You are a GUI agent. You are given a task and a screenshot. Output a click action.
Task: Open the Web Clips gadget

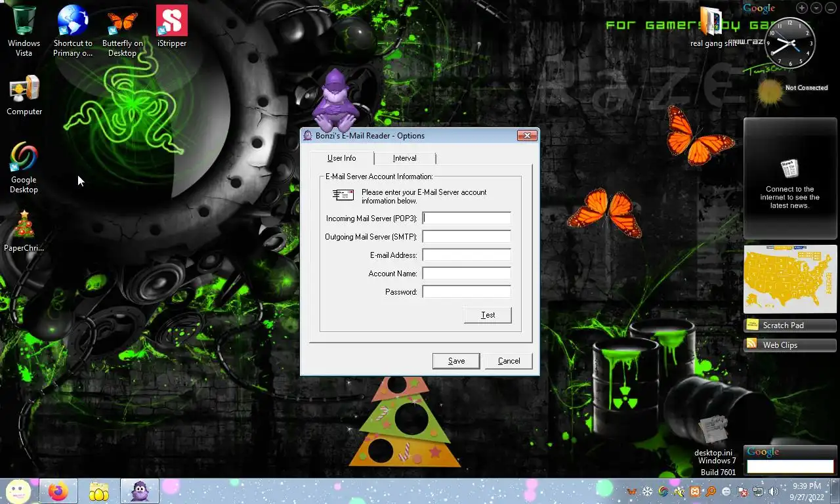point(790,345)
